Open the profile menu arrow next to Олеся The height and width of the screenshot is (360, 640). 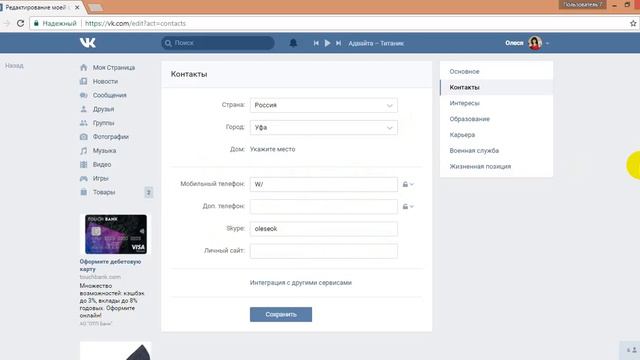(547, 43)
